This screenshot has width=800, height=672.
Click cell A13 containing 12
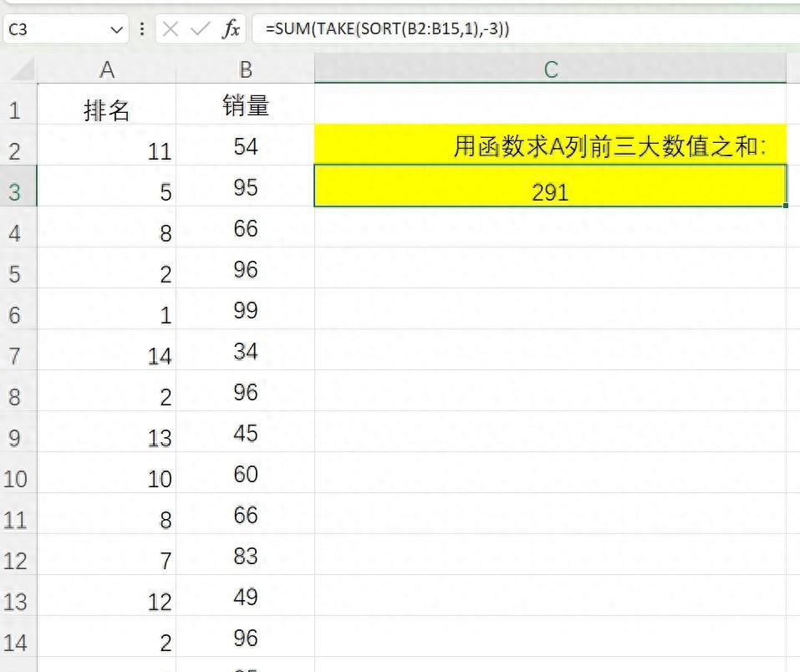tap(107, 595)
